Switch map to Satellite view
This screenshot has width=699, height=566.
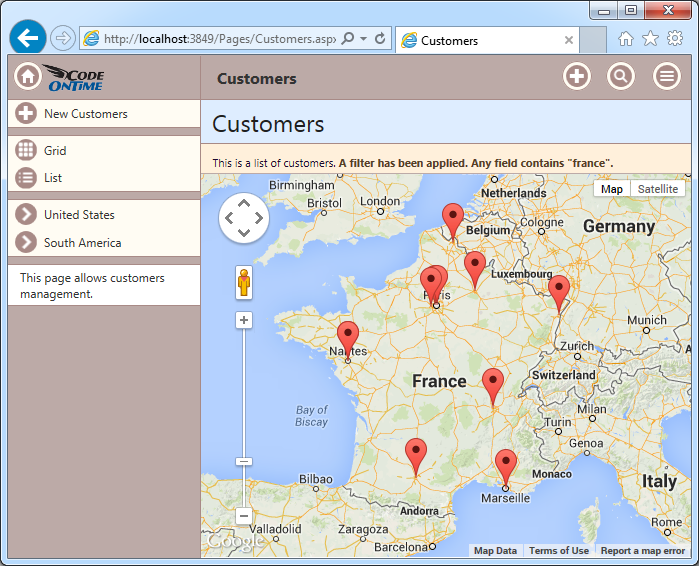658,189
